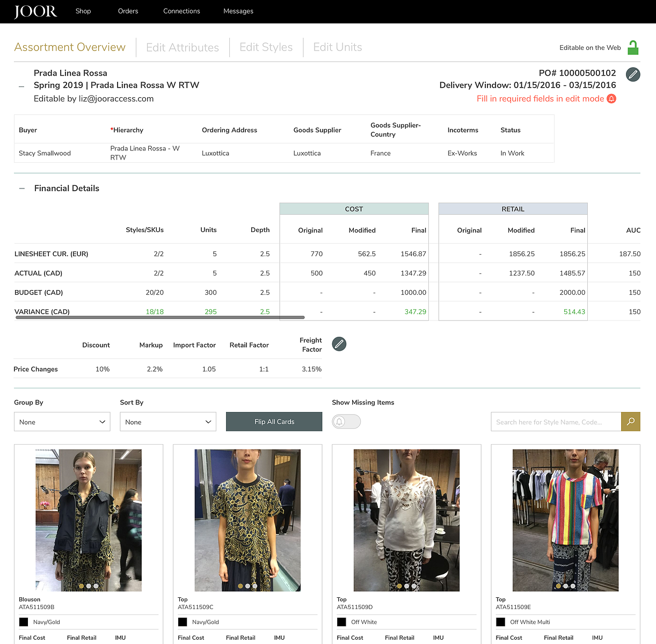Click the 'BUDGET (CAD)' row label
Screen dimensions: 656x644
(39, 293)
